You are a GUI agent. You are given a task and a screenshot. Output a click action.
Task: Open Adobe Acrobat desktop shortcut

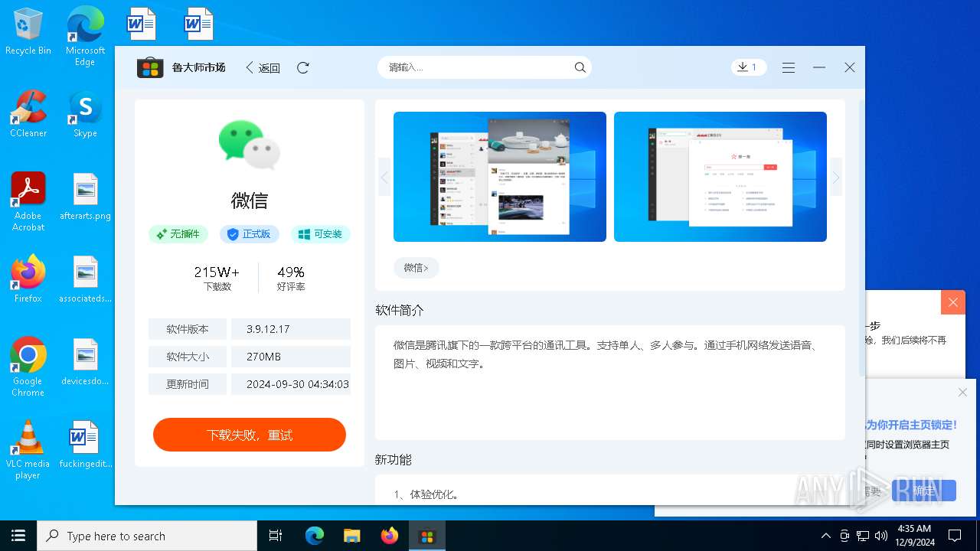[28, 201]
